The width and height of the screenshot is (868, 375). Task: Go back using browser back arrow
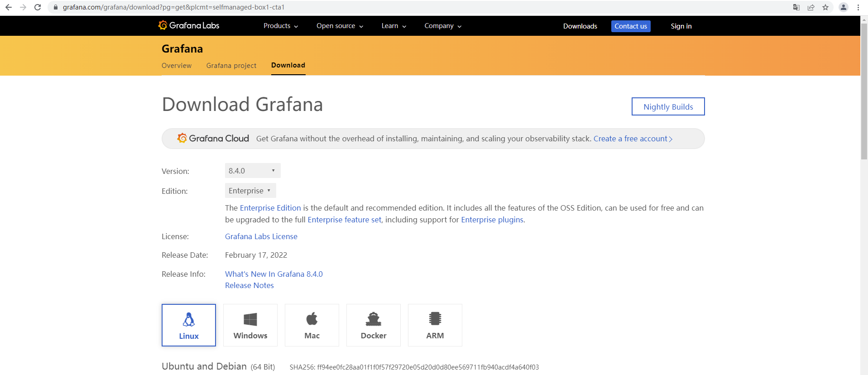9,7
